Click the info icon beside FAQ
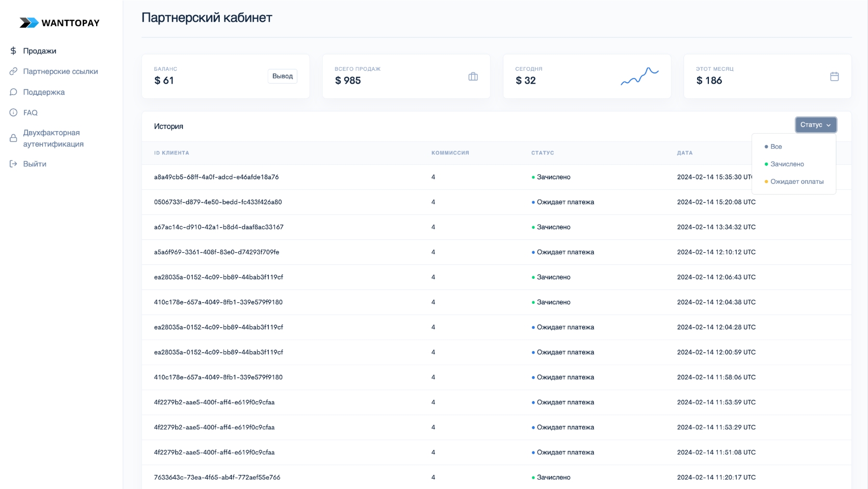The image size is (868, 489). pos(14,112)
